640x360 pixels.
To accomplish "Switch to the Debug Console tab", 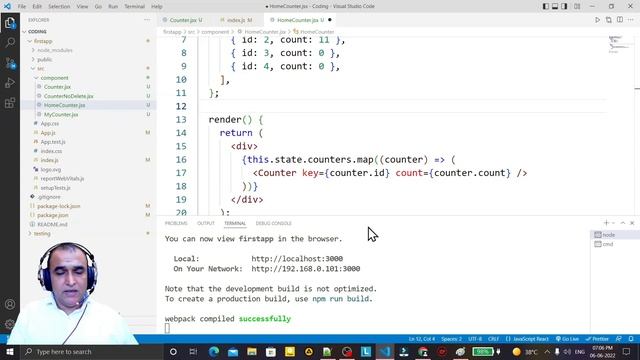I will pyautogui.click(x=273, y=223).
